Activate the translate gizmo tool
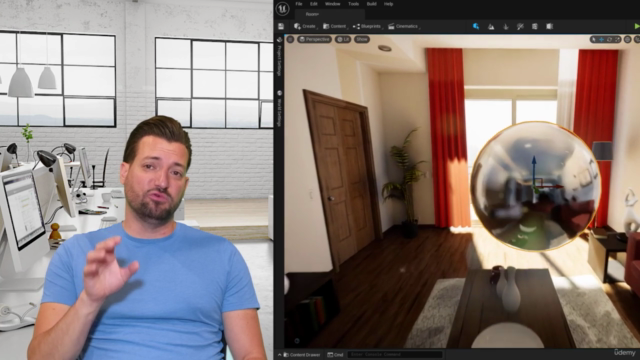The image size is (640, 360). pyautogui.click(x=601, y=39)
